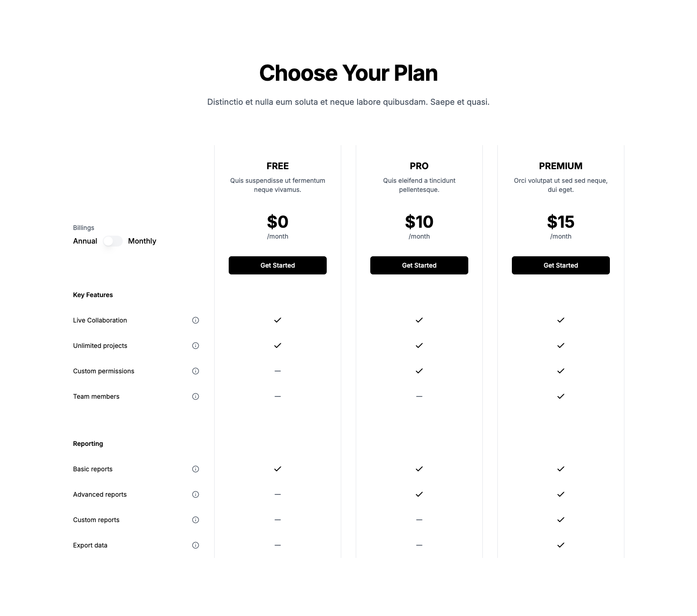Open info icon beside Live Collaboration
Screen dimensions: 697x616
click(x=196, y=320)
